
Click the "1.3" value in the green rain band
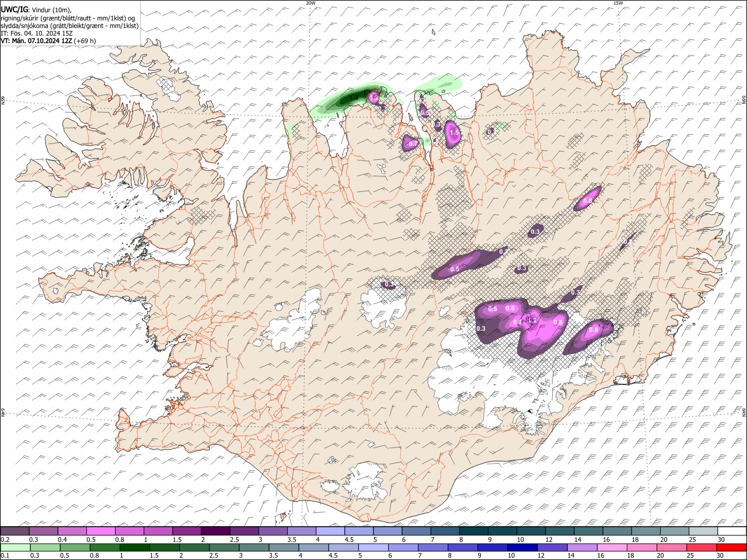354,98
